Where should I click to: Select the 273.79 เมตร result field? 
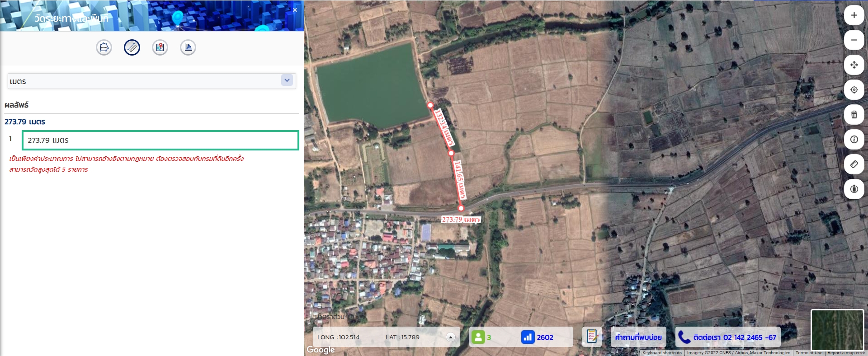coord(160,140)
